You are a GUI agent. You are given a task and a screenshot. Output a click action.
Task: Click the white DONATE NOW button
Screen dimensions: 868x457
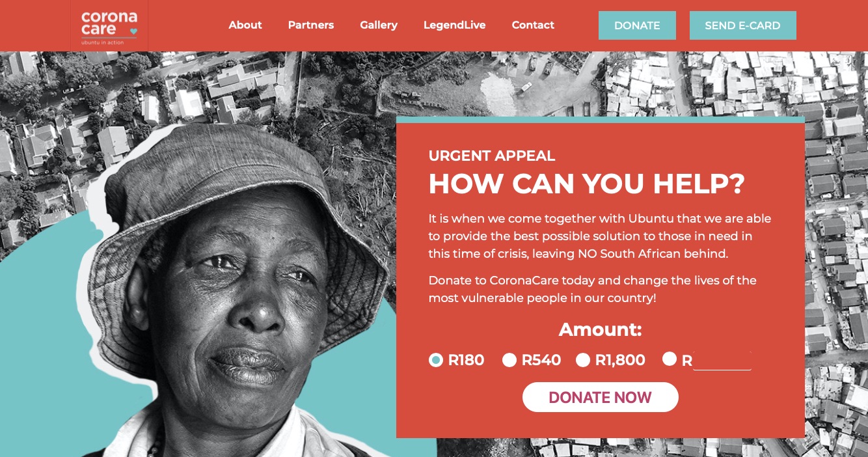600,397
